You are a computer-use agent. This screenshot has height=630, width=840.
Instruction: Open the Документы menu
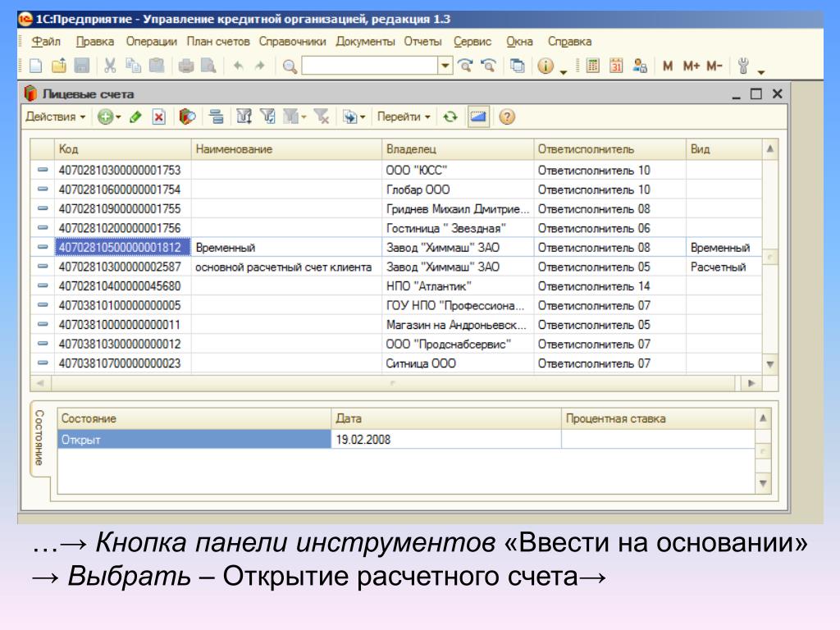pos(365,41)
